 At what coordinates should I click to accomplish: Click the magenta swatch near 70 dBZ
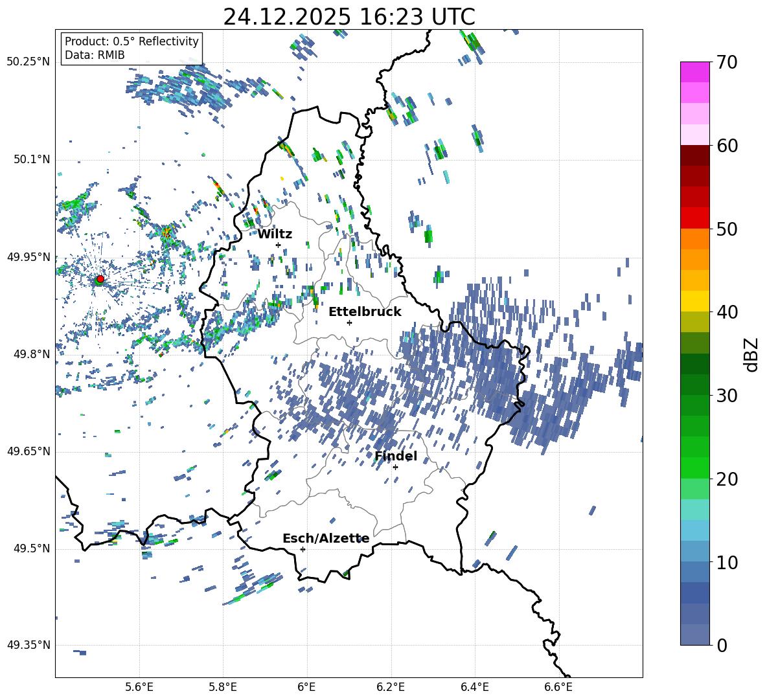[694, 72]
